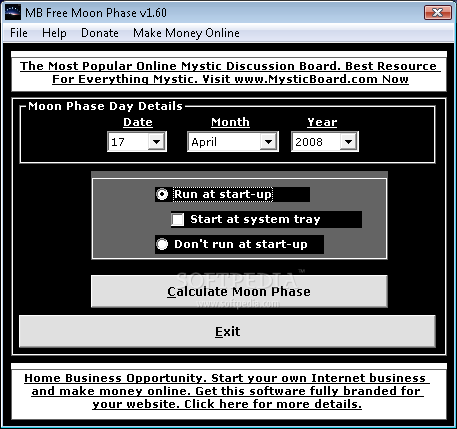This screenshot has width=457, height=429.
Task: Click the Exit button
Action: click(227, 331)
